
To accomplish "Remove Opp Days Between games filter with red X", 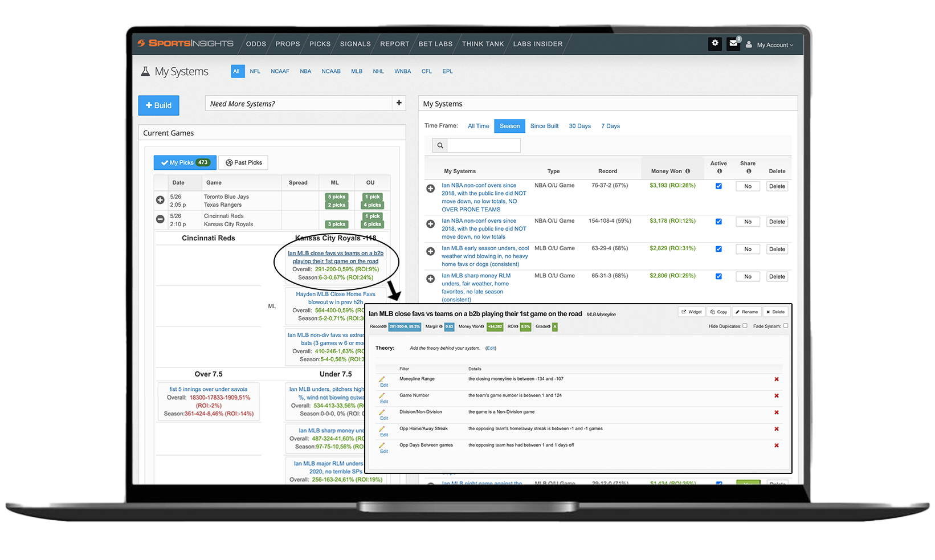I will [777, 445].
